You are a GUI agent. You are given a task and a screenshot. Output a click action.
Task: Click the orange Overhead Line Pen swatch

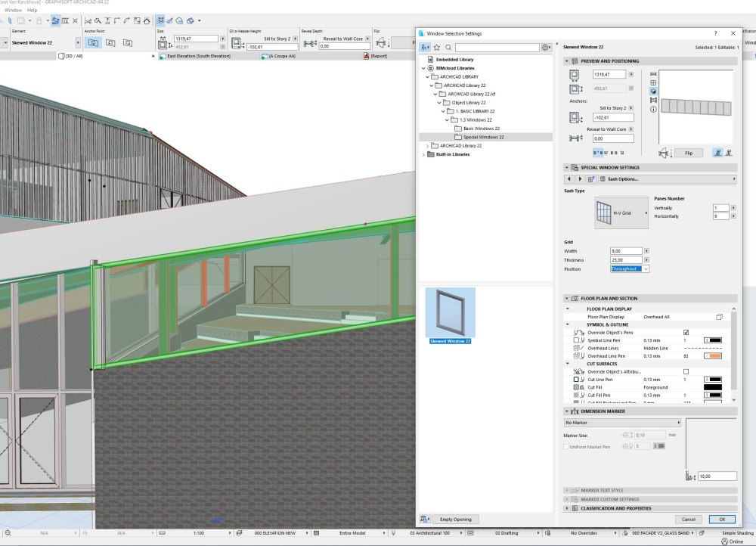point(713,355)
